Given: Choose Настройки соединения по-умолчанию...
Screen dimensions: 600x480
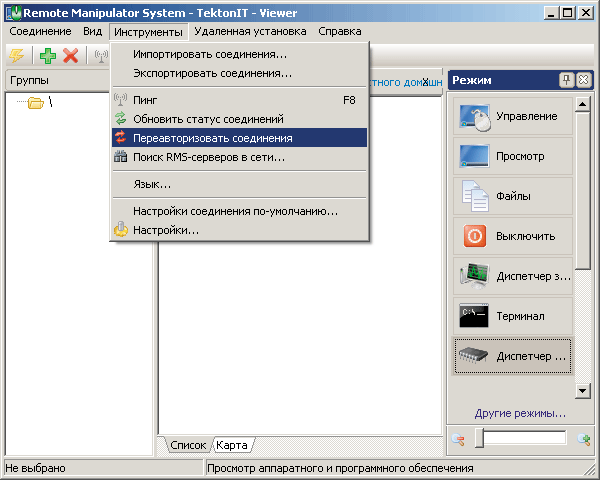Looking at the screenshot, I should pos(240,211).
